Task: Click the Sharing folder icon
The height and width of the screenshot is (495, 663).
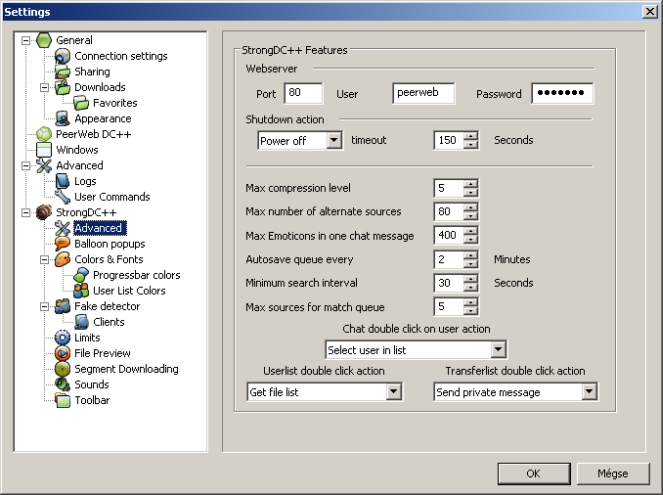Action: point(63,72)
